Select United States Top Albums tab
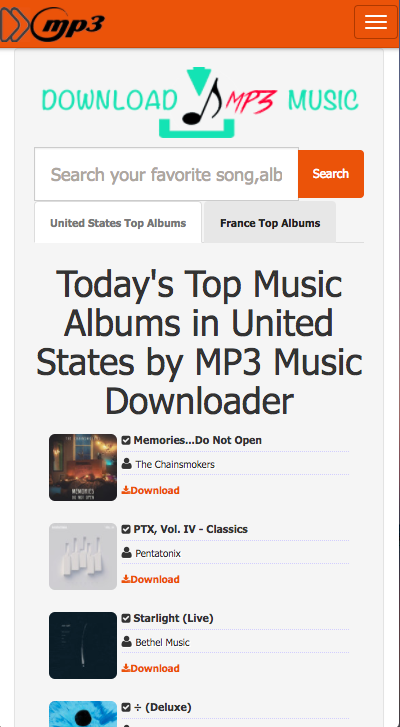The image size is (400, 727). pos(118,223)
